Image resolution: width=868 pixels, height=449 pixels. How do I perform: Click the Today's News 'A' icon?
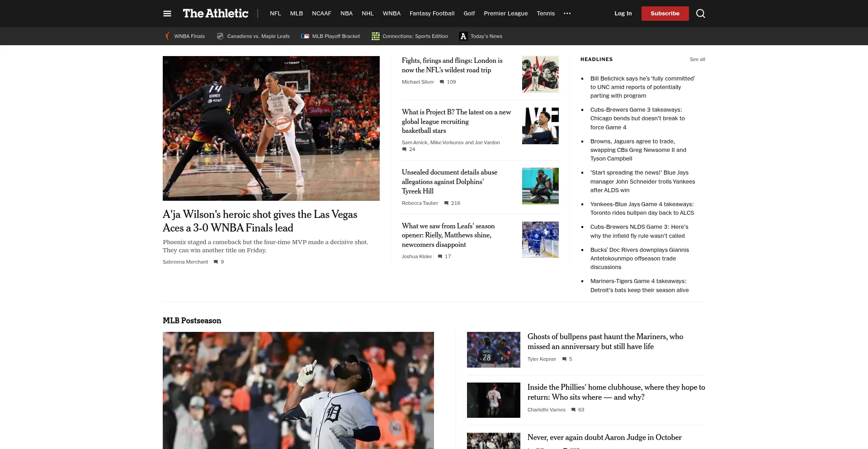pos(463,36)
